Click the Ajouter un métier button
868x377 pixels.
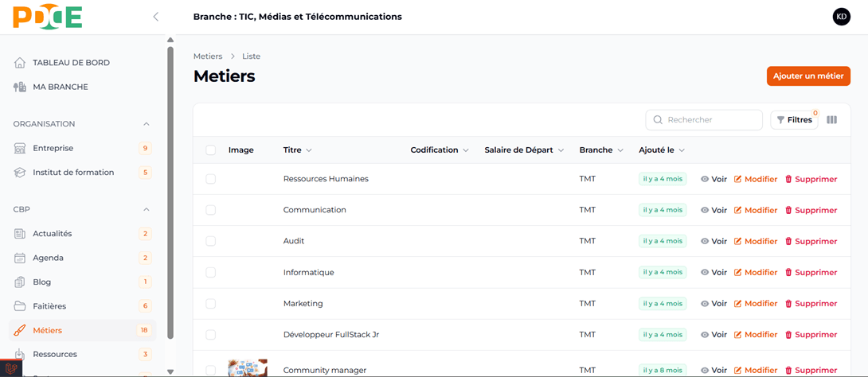(x=807, y=76)
